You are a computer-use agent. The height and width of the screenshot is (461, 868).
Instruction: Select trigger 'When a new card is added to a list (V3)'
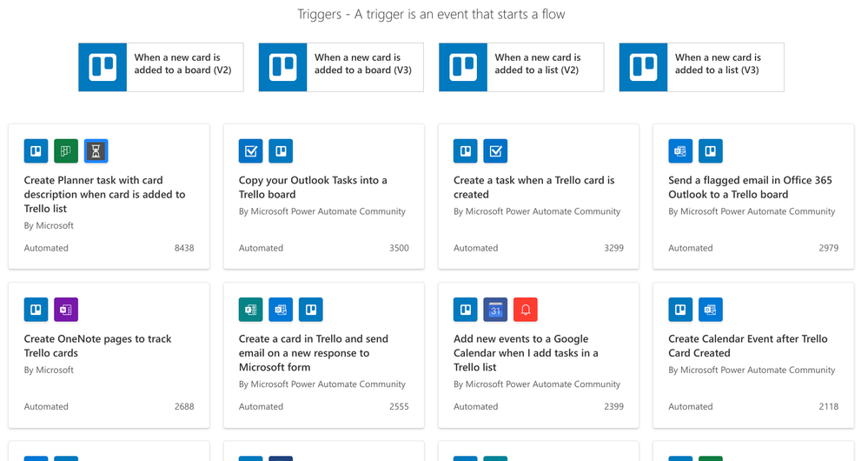click(x=701, y=67)
